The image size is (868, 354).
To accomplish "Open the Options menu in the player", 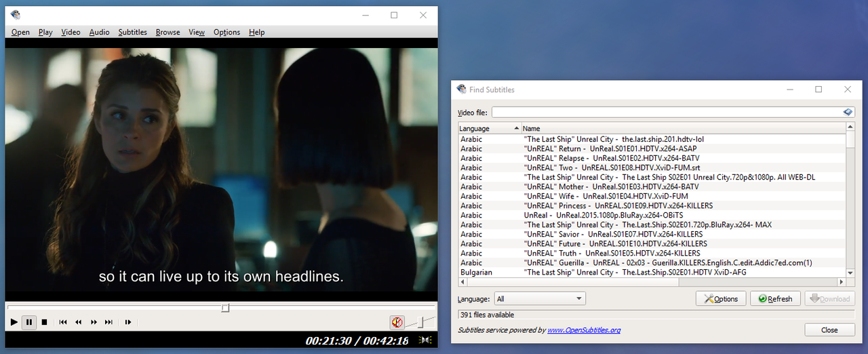I will click(x=226, y=32).
